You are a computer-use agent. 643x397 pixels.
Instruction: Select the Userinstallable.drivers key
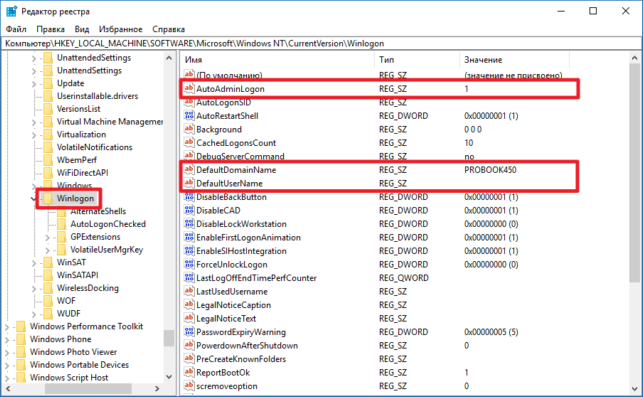point(97,96)
